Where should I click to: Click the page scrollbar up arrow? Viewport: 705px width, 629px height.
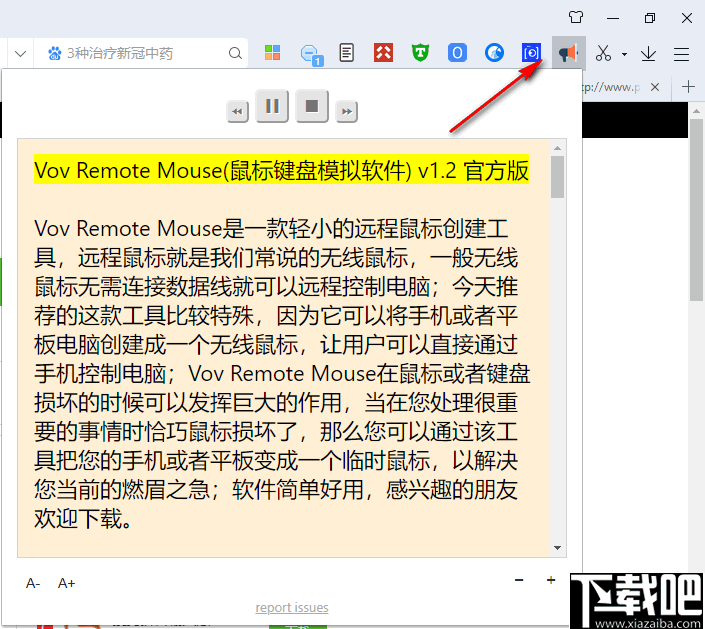(696, 111)
